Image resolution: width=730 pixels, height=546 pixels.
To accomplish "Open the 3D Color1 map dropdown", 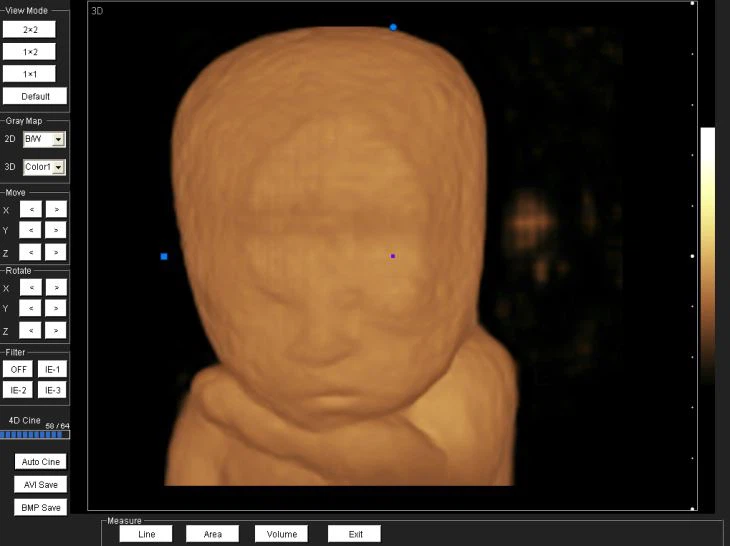I will tap(58, 167).
